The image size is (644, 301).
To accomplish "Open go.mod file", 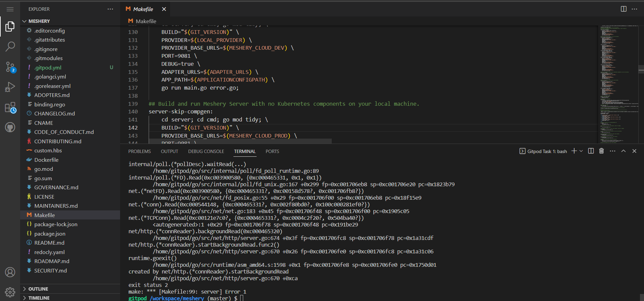I will [70, 169].
